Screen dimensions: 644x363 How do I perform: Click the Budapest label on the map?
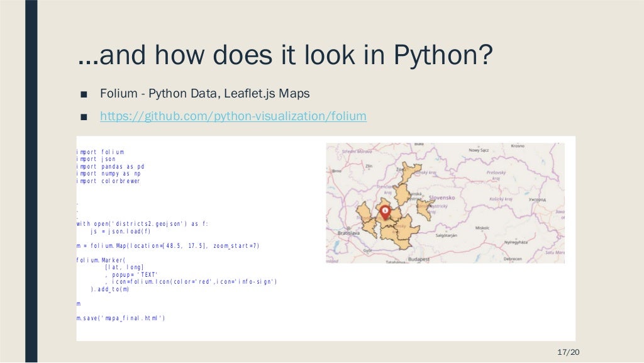tap(418, 259)
